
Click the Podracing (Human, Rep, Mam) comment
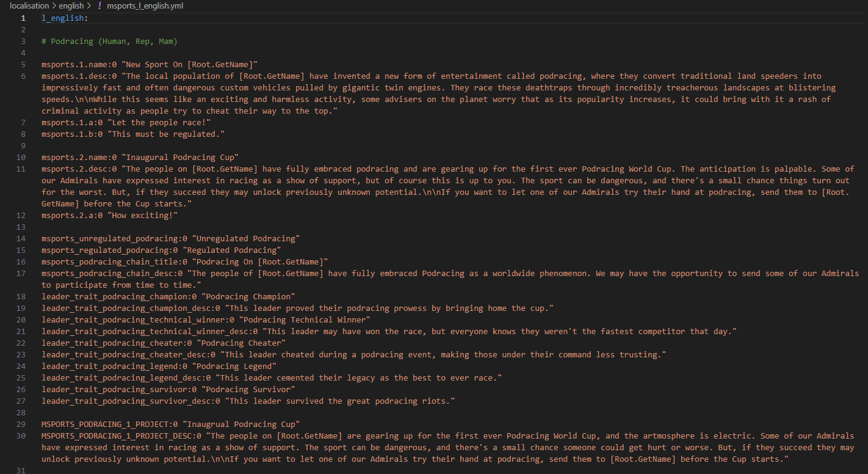(109, 41)
